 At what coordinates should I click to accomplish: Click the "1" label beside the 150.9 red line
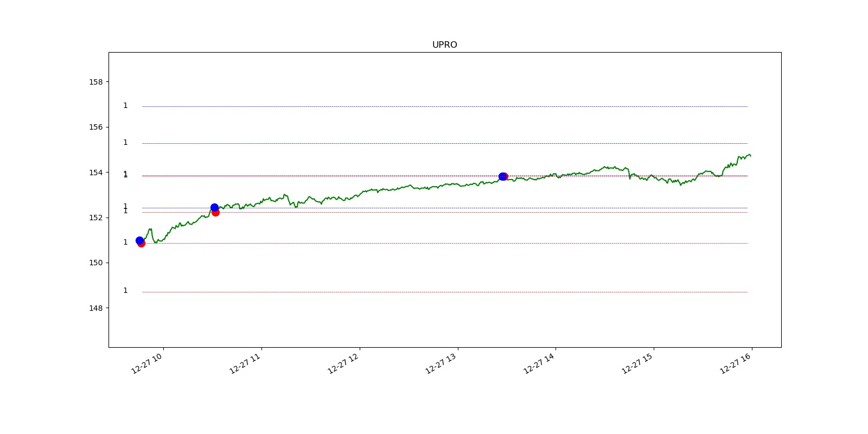click(125, 242)
